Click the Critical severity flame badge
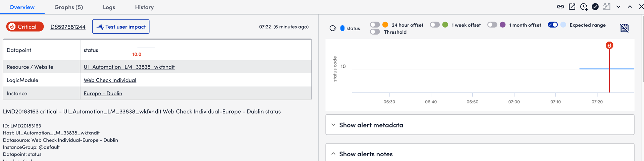Image resolution: width=644 pixels, height=161 pixels. pos(25,27)
